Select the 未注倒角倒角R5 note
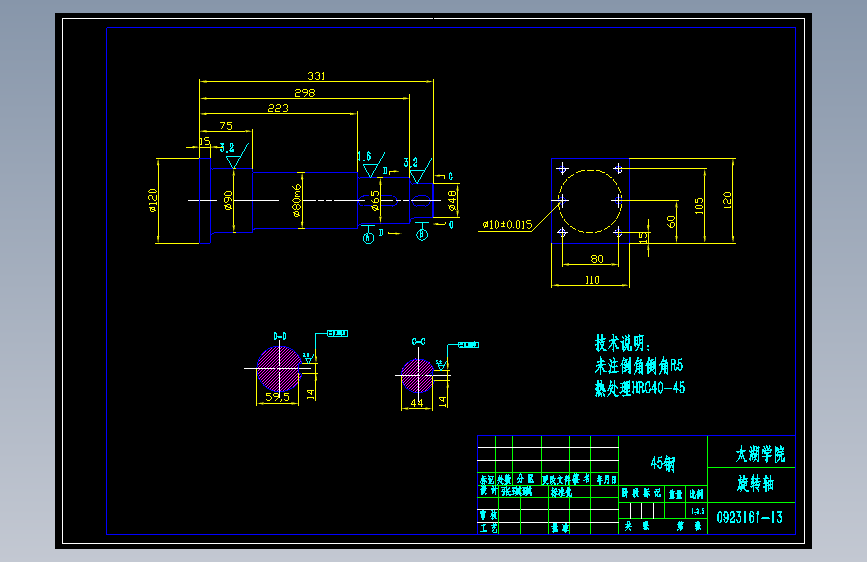The height and width of the screenshot is (562, 867). point(639,366)
